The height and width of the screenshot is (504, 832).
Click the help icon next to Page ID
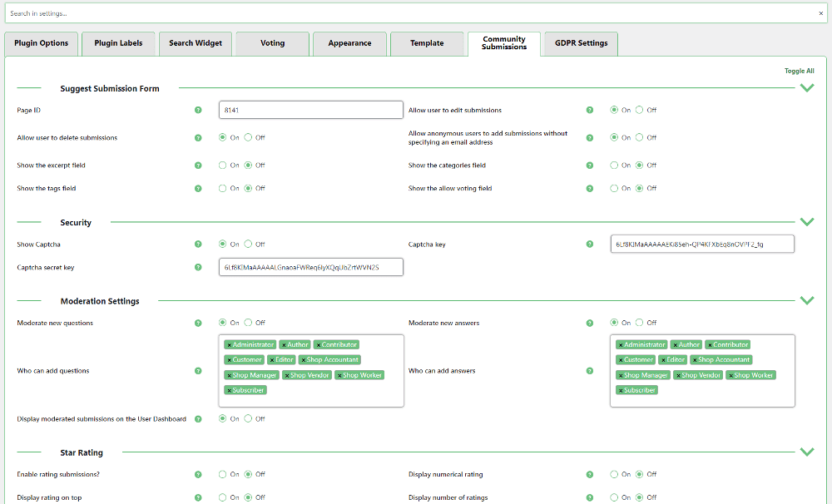[x=198, y=110]
